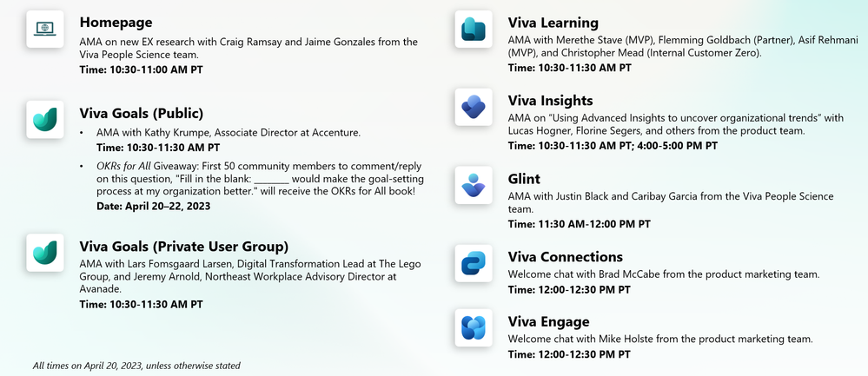Click the Homepage laptop globe icon
This screenshot has height=376, width=868.
pyautogui.click(x=45, y=29)
